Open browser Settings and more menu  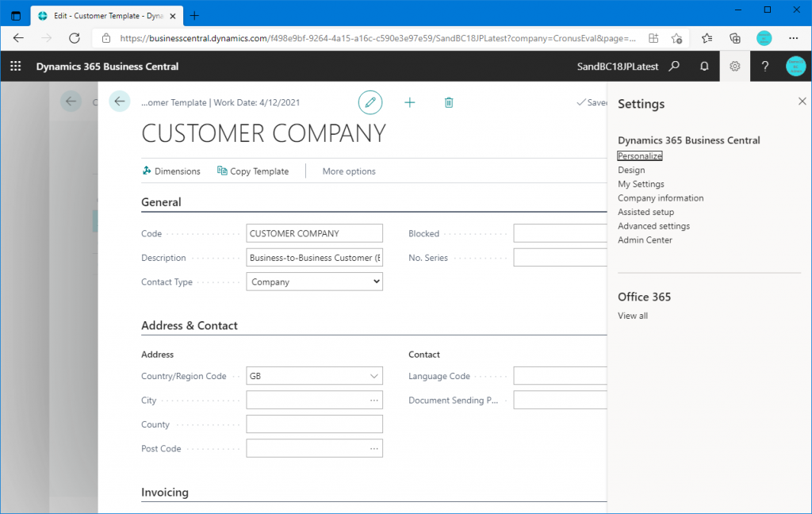[793, 38]
